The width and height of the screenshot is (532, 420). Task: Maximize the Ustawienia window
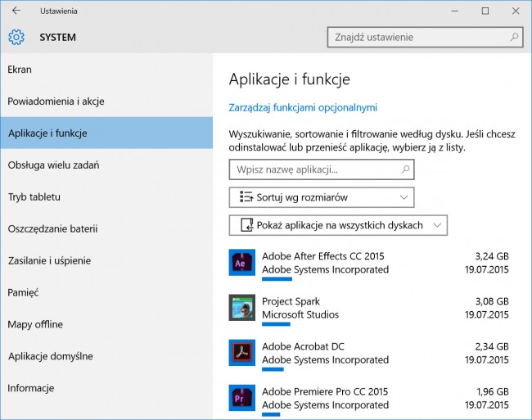[485, 11]
